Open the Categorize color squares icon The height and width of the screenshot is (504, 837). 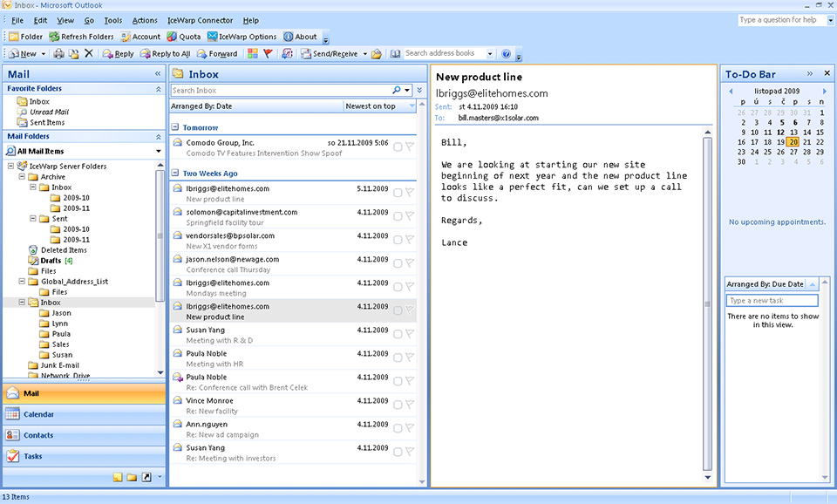[253, 54]
